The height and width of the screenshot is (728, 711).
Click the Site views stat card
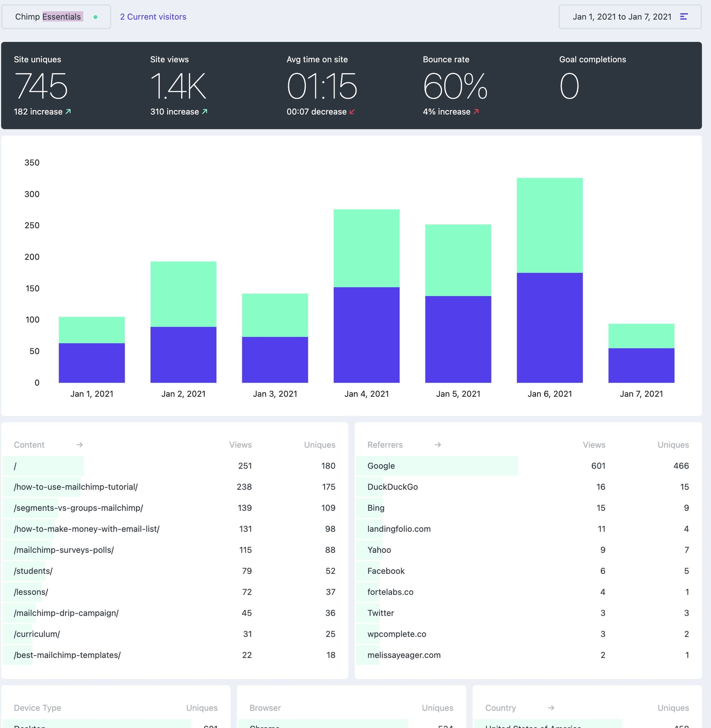(x=178, y=86)
